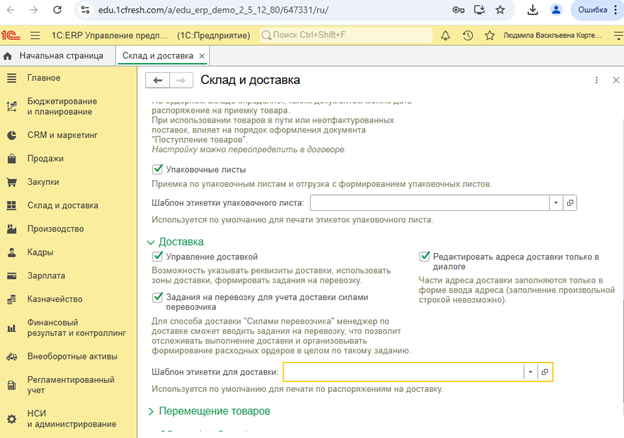Click the НСИ и администрирование gear icon
The width and height of the screenshot is (624, 438).
coord(12,419)
